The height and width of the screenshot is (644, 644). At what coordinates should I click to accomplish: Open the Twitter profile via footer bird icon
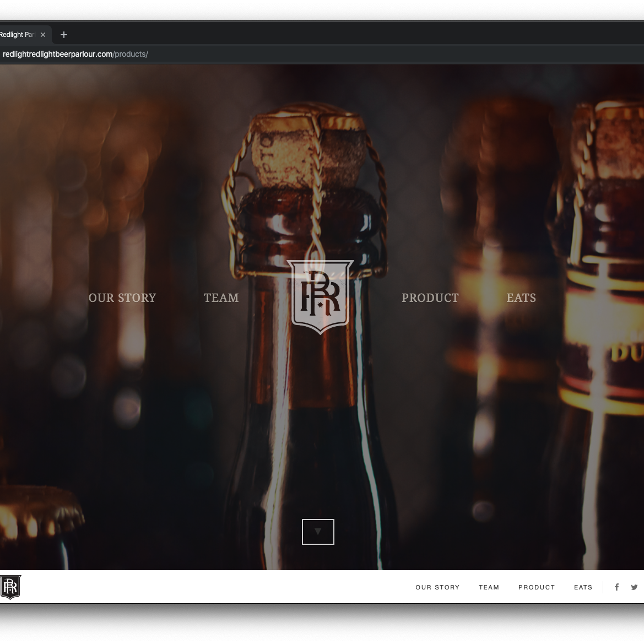[x=634, y=587]
